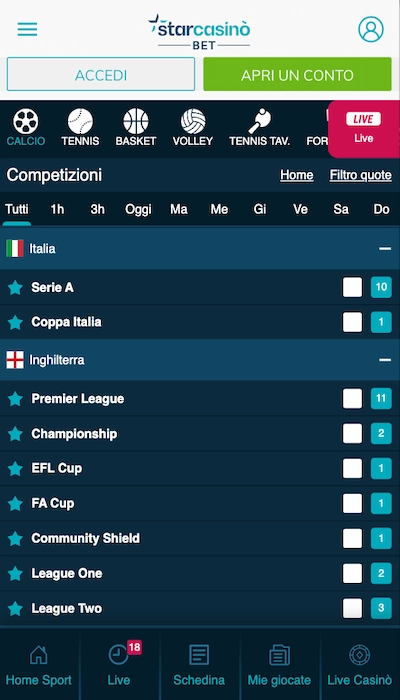Tick the Championship checkbox

pyautogui.click(x=352, y=433)
